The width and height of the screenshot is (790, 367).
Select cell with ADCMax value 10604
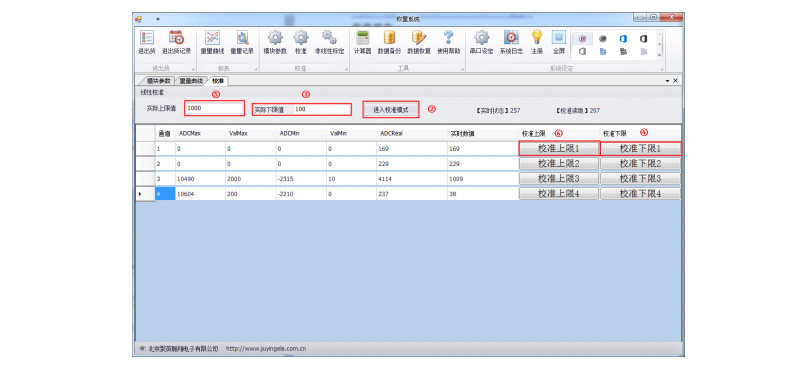click(x=200, y=194)
